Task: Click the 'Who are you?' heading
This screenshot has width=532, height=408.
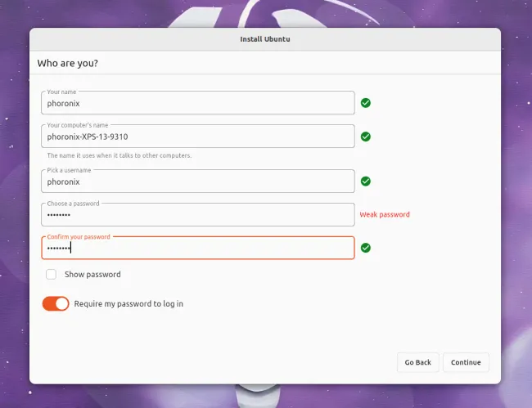Action: tap(67, 63)
